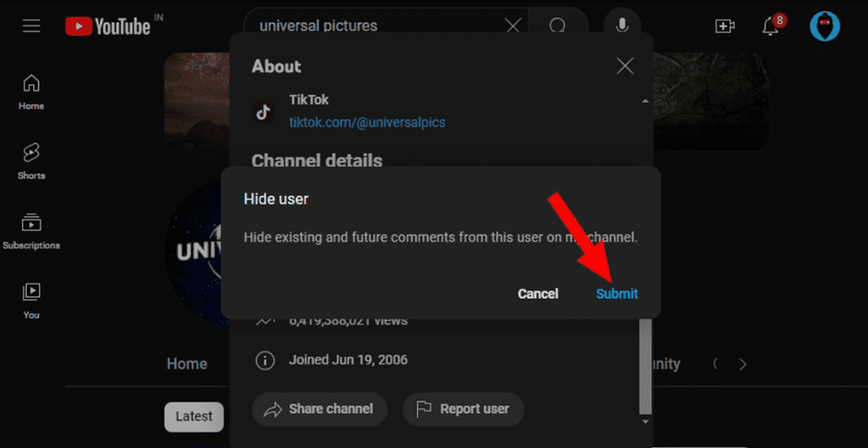Click the scroll up arrow in About dialog
The height and width of the screenshot is (448, 868).
645,102
